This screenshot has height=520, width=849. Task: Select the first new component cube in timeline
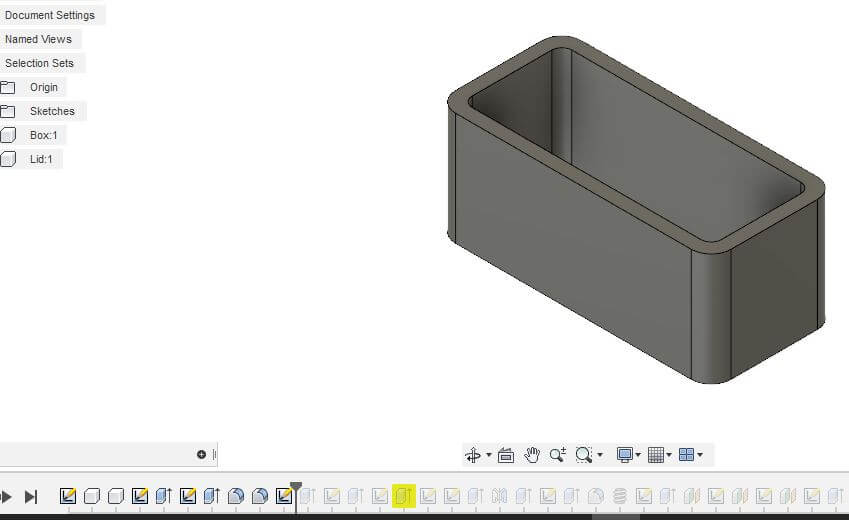tap(92, 496)
